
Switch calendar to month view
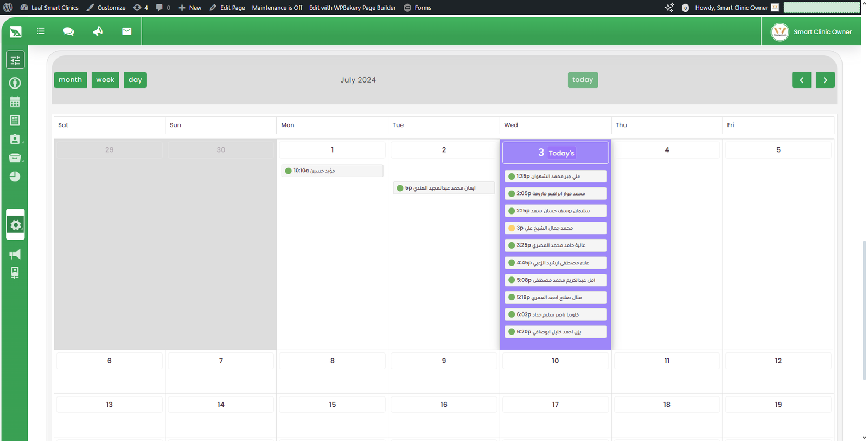[x=71, y=80]
